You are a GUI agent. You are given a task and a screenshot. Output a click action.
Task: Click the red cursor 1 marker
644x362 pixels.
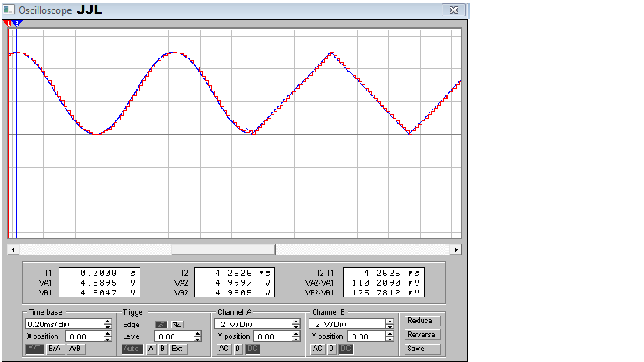pos(8,23)
